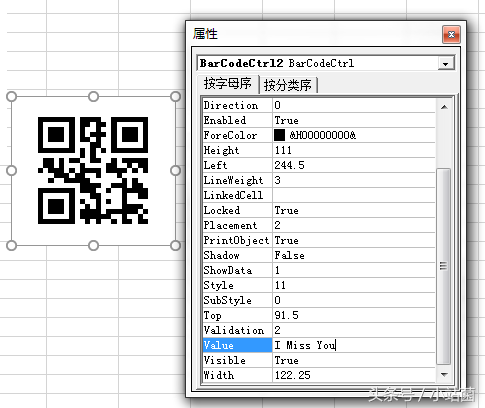
Task: Select the SubStyle property name
Action: pyautogui.click(x=237, y=300)
